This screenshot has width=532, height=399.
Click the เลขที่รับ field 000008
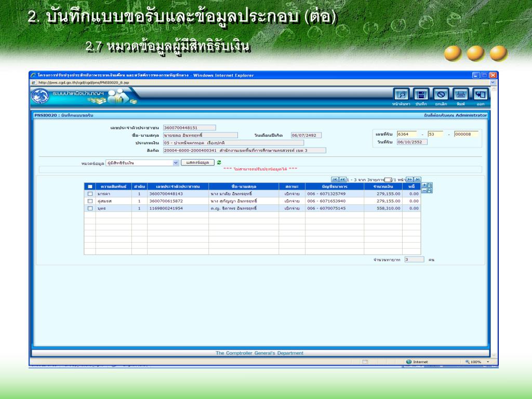(466, 134)
